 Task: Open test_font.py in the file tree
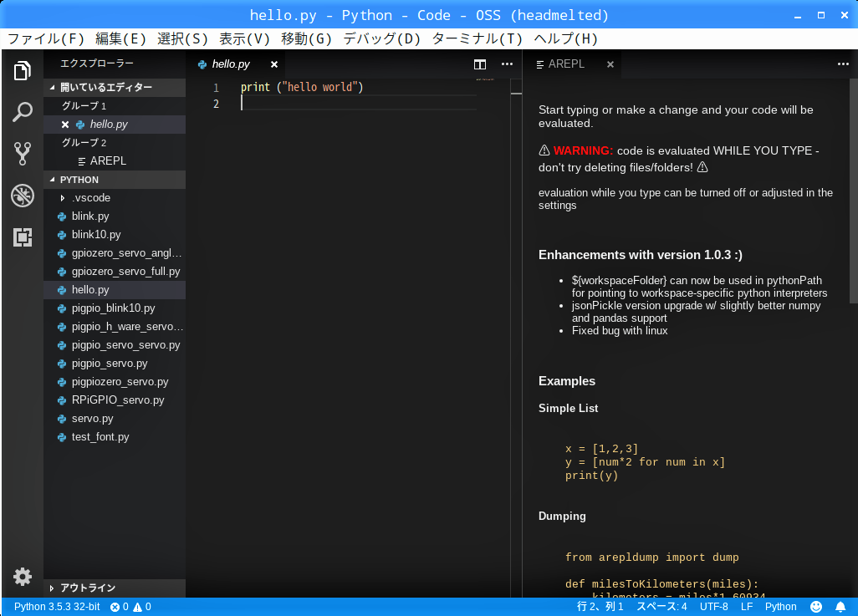115,437
